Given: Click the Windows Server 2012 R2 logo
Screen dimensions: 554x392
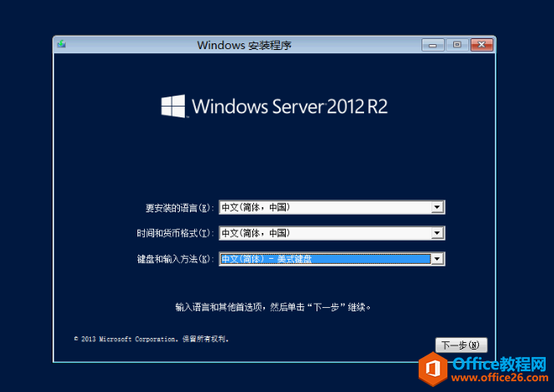Looking at the screenshot, I should pos(274,107).
